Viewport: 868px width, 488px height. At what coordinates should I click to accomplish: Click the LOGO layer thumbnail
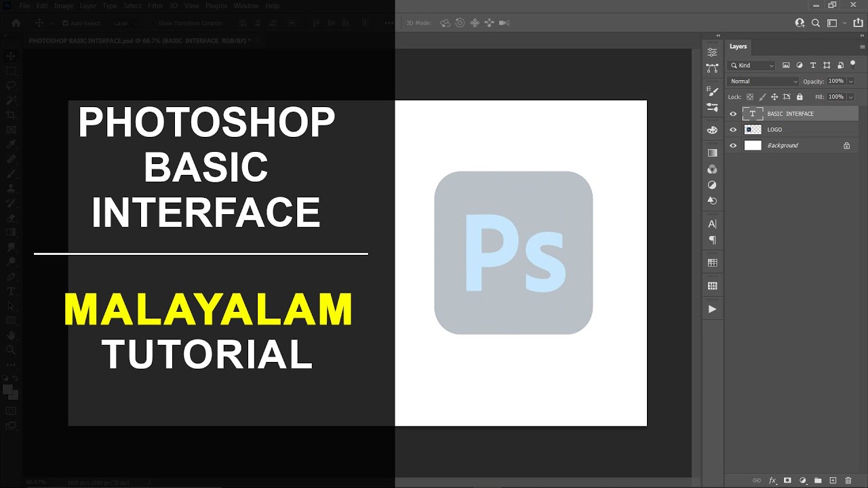(x=753, y=129)
